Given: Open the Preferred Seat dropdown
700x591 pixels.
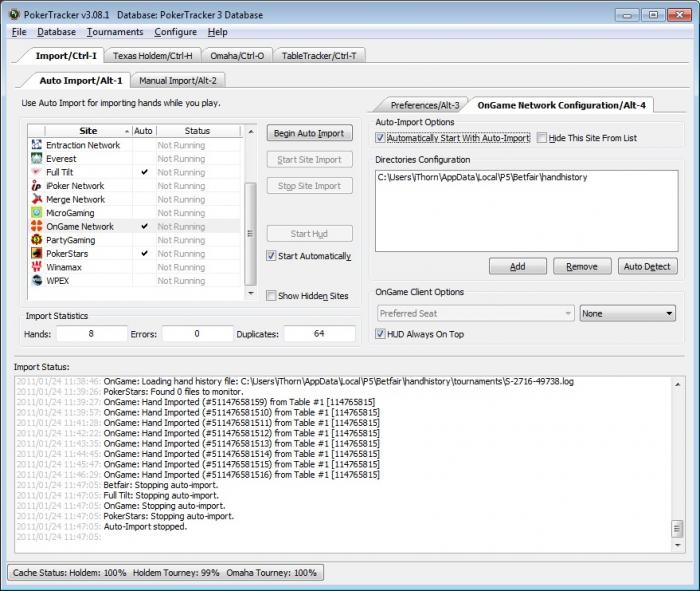Looking at the screenshot, I should 475,313.
